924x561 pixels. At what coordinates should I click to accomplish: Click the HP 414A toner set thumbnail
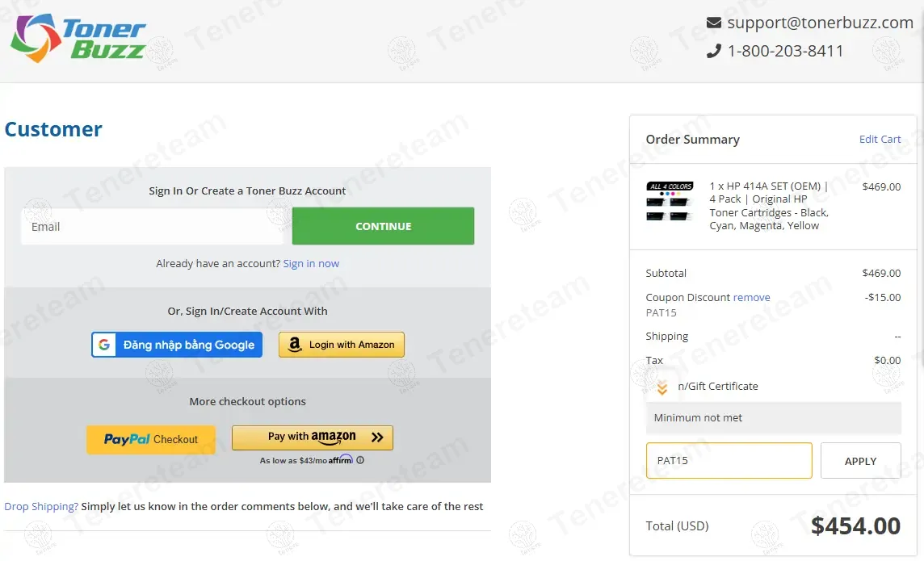tap(670, 202)
